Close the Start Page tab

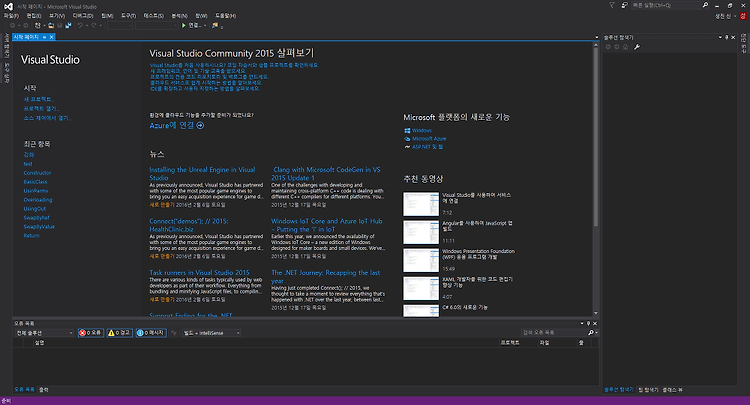coord(52,37)
